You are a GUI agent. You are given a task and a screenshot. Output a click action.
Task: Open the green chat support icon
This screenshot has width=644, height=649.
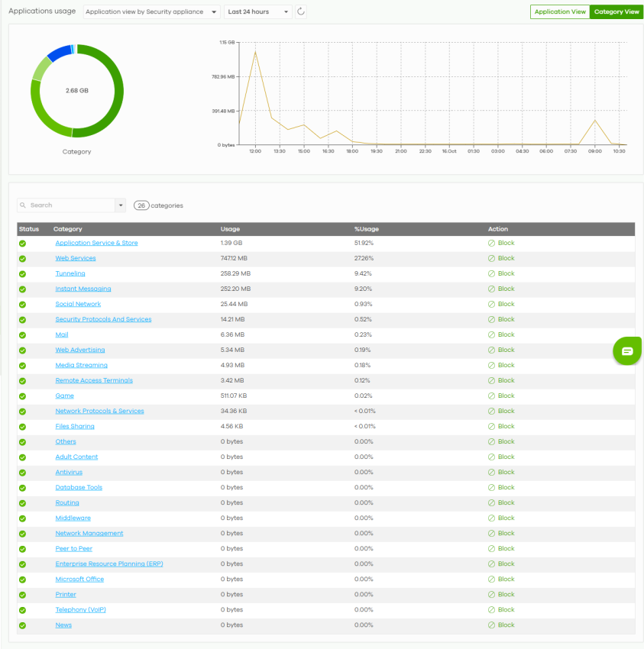(627, 351)
